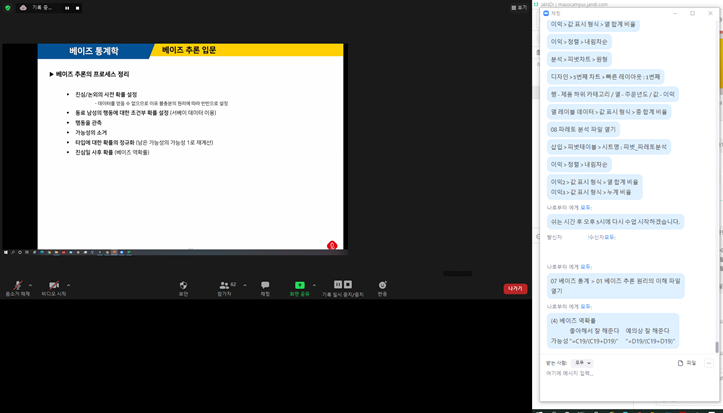Toggle the Chat icon in toolbar
Viewport: 723px width, 413px height.
click(x=265, y=286)
